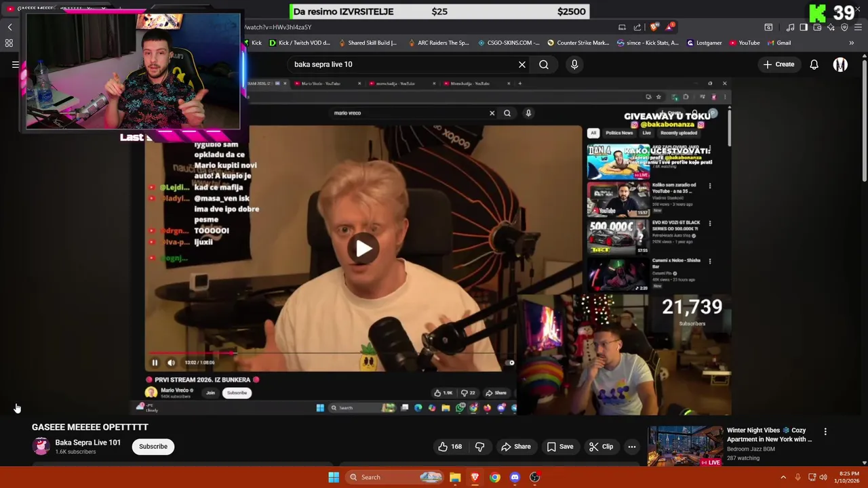Viewport: 868px width, 488px height.
Task: Dislike the GASEEE MEEEEE OPETTTTT video
Action: click(479, 447)
